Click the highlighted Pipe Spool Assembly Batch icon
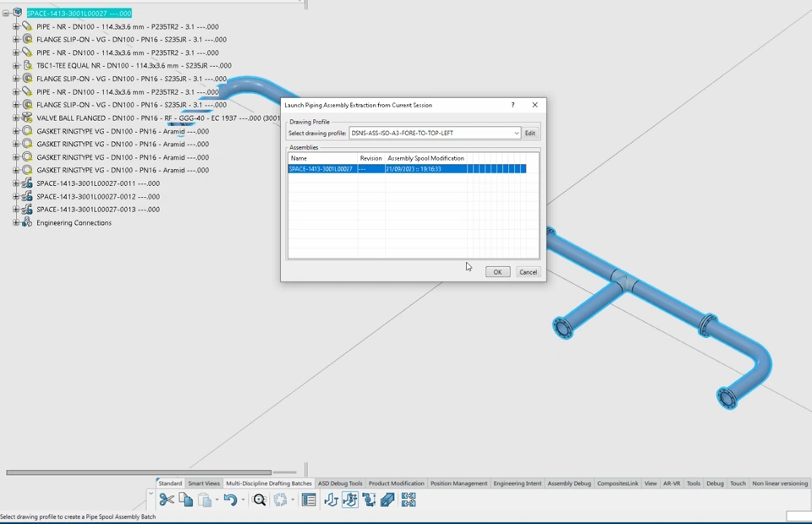Image resolution: width=812 pixels, height=524 pixels. click(350, 499)
